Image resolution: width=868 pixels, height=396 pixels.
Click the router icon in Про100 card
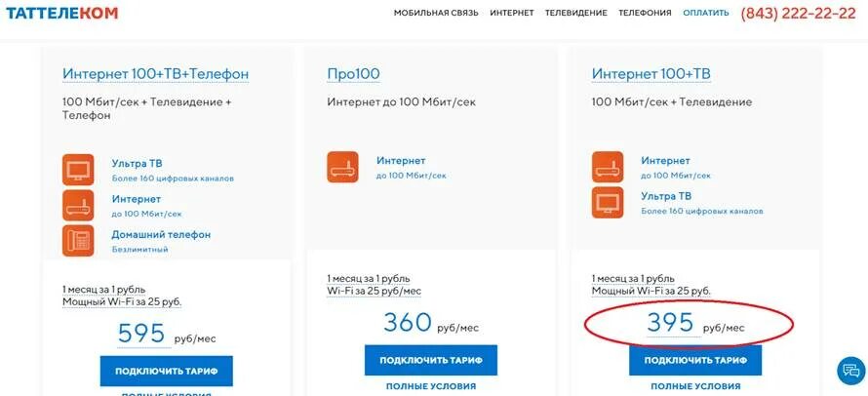(342, 167)
